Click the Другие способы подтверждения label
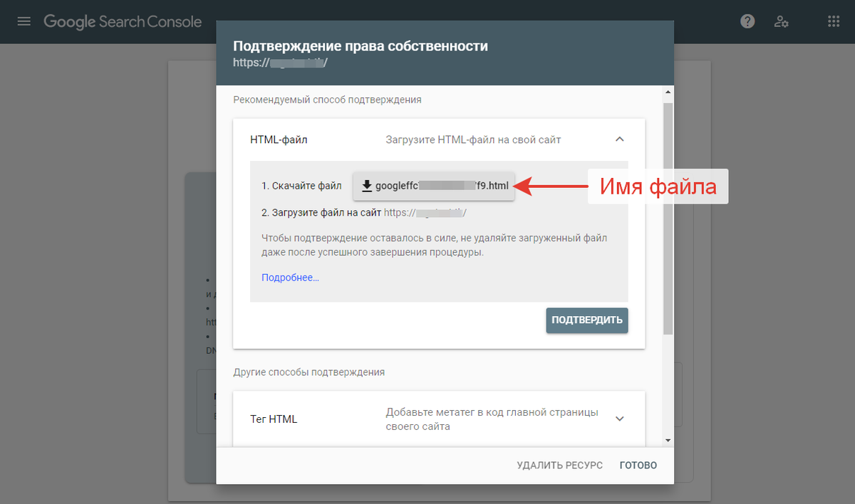The image size is (855, 504). tap(309, 372)
